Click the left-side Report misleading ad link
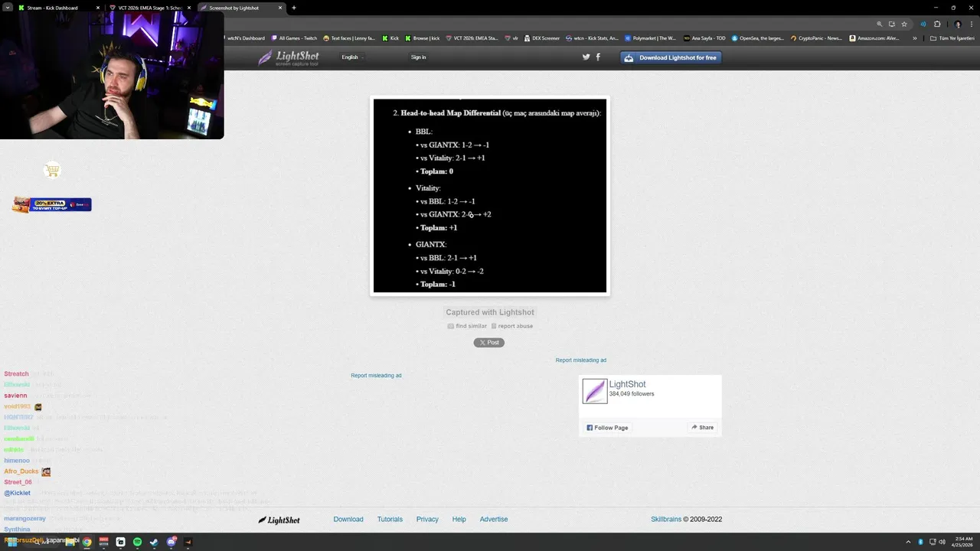The height and width of the screenshot is (551, 980). pos(376,376)
